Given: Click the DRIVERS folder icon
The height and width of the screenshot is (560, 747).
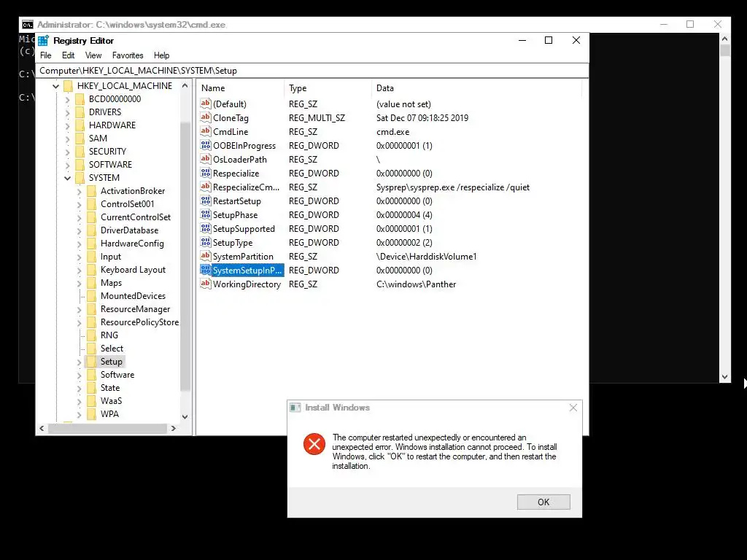Looking at the screenshot, I should (80, 112).
